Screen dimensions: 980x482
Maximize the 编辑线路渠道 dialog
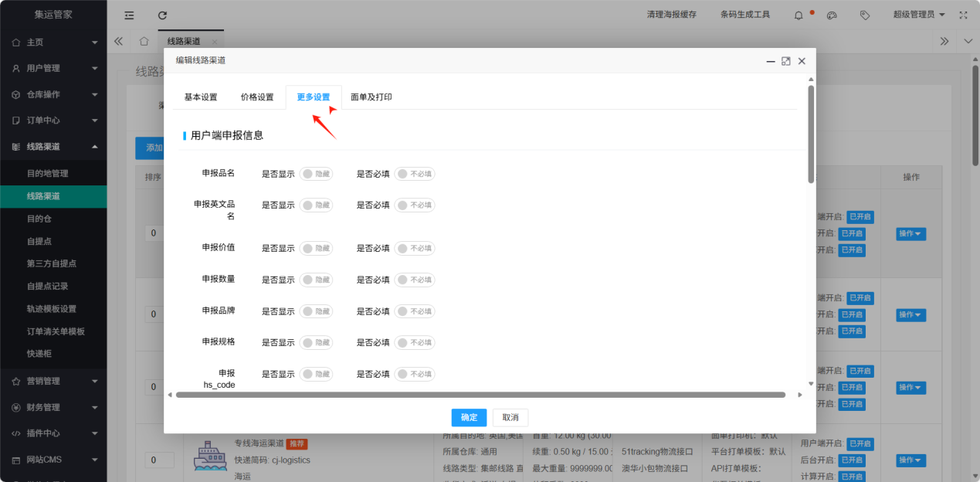coord(785,61)
